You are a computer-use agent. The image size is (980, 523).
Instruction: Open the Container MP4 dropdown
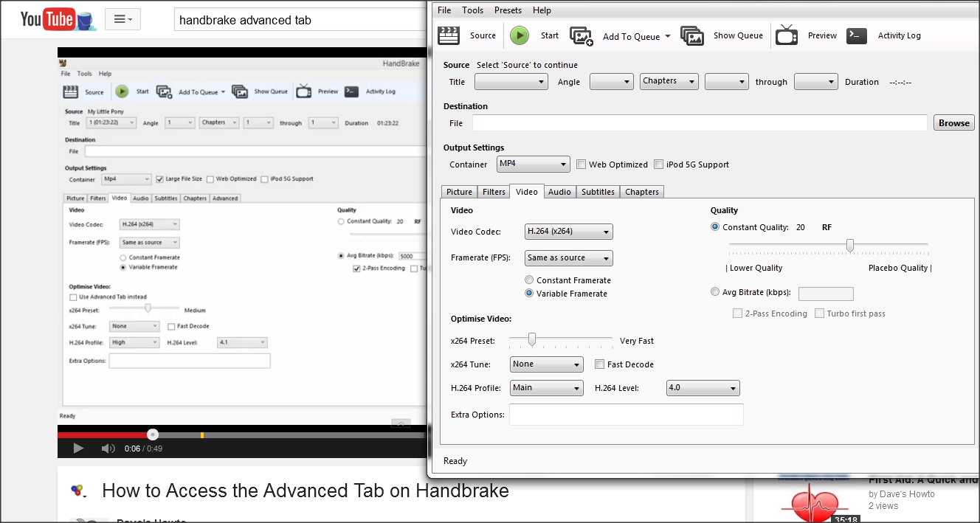coord(534,164)
